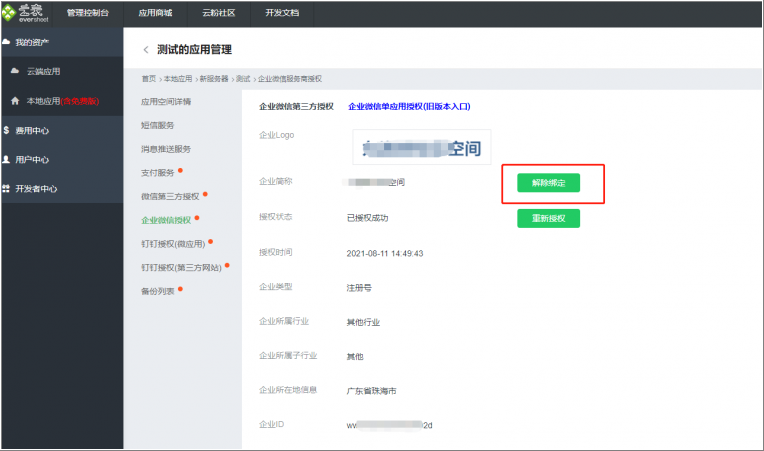Image resolution: width=764 pixels, height=451 pixels.
Task: Open 应用空间详情 settings page
Action: click(x=166, y=101)
